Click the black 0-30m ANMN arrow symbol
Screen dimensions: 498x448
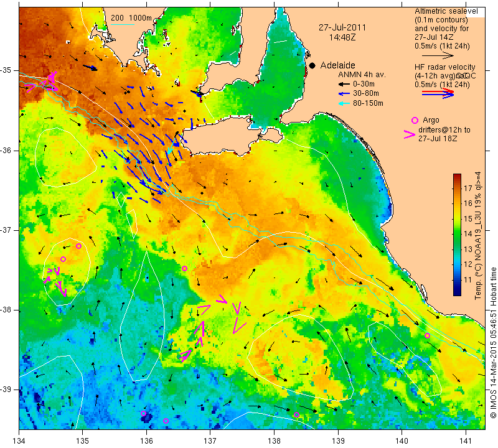(344, 84)
